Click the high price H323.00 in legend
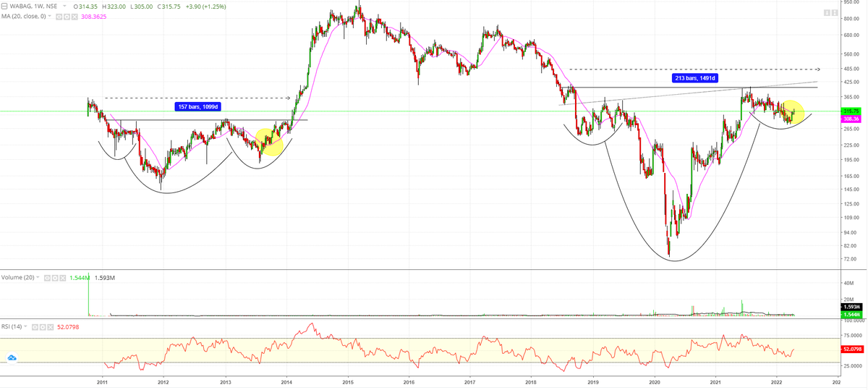868x390 pixels. tap(114, 7)
